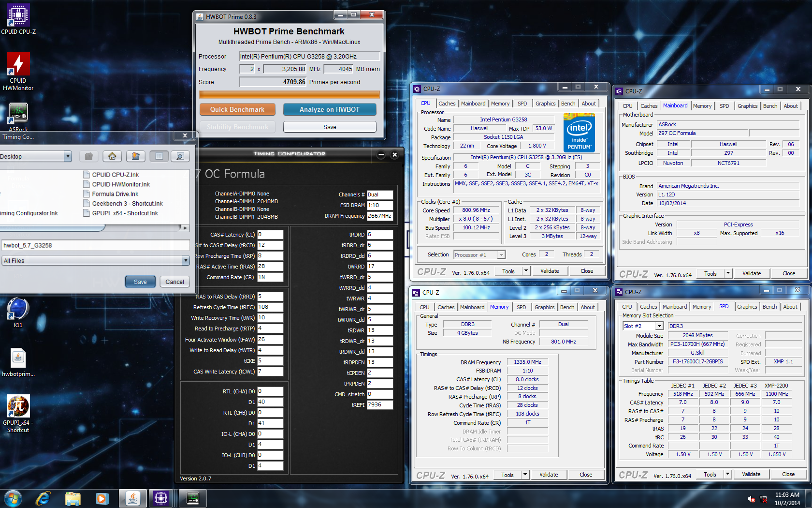Open the Slot #2 memory slot dropdown
Viewport: 812px width, 508px height.
[659, 326]
